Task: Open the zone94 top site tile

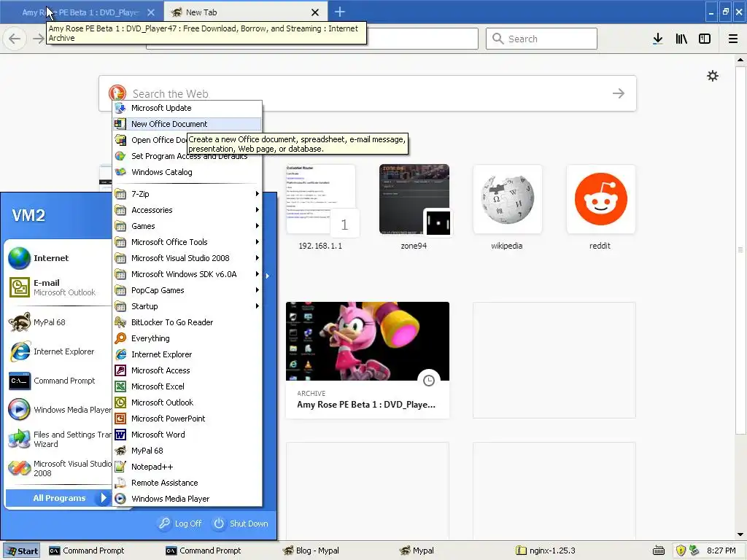Action: coord(414,208)
